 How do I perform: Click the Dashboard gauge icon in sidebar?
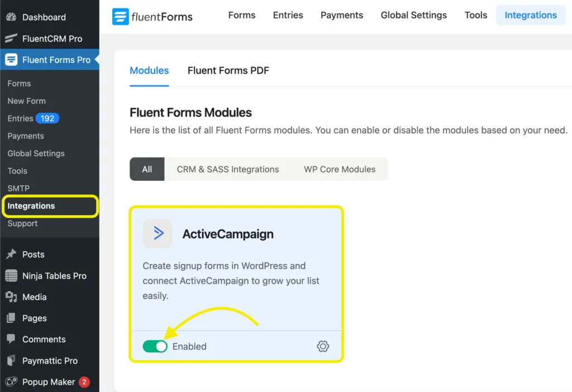pos(11,17)
